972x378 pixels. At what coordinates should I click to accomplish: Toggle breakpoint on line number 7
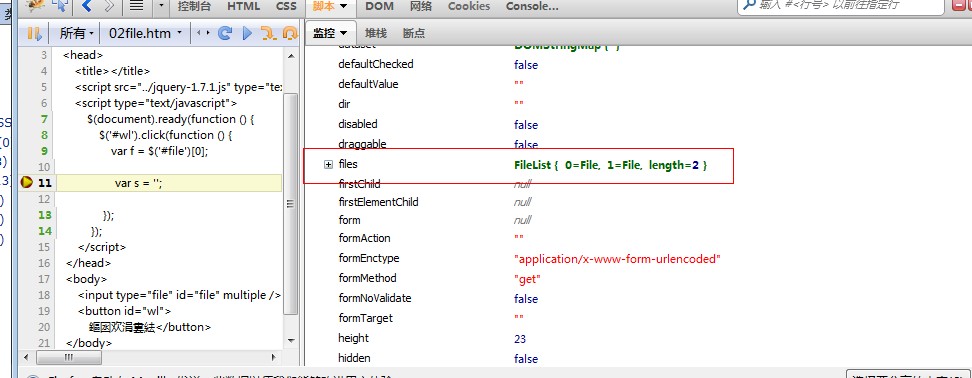43,119
